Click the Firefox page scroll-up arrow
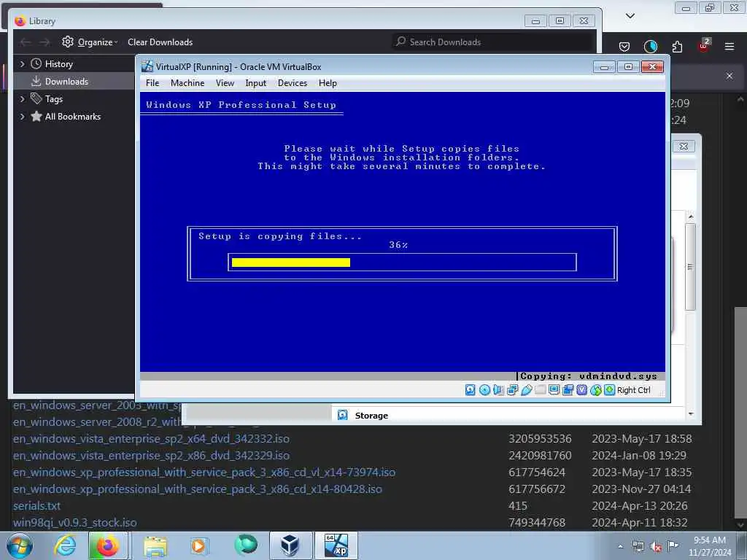This screenshot has height=560, width=747. [740, 99]
